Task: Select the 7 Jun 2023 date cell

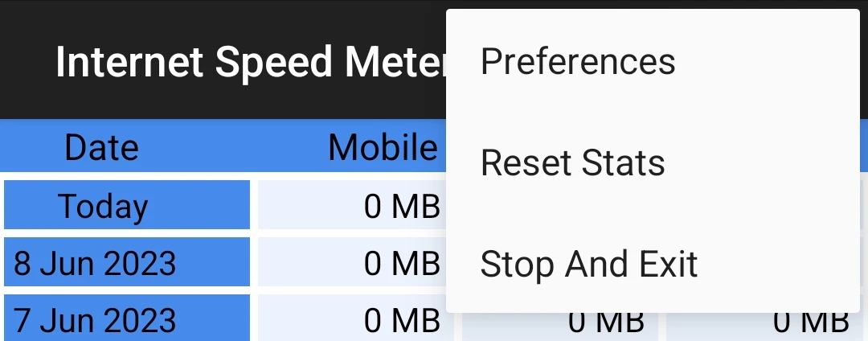Action: point(127,318)
